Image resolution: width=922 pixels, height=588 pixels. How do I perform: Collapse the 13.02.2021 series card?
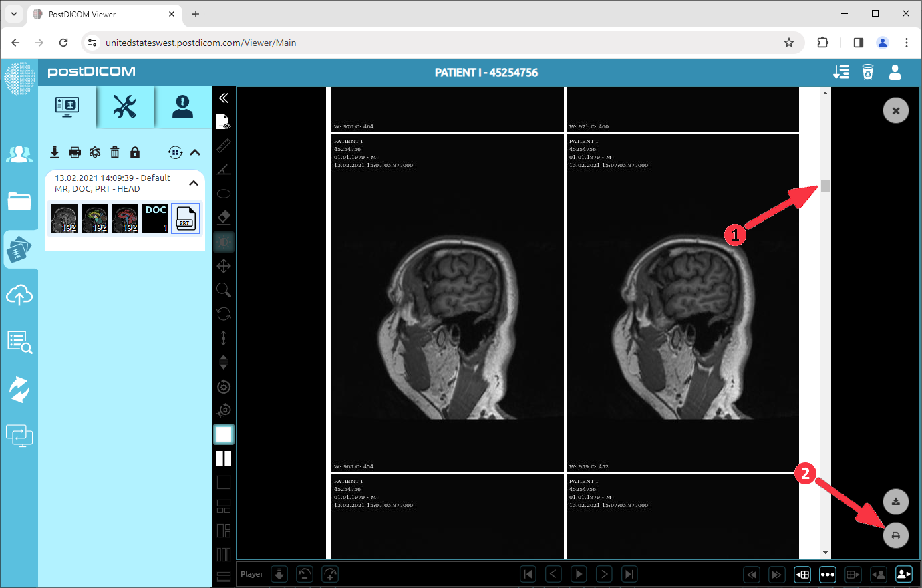[x=194, y=182]
